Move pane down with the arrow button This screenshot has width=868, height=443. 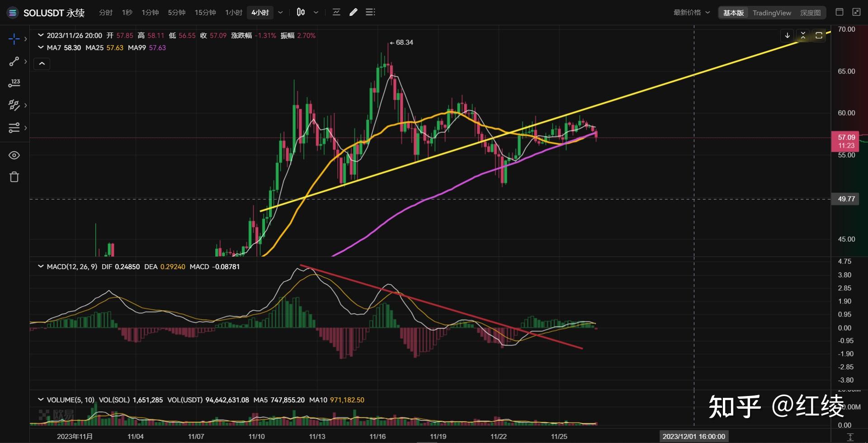point(787,35)
